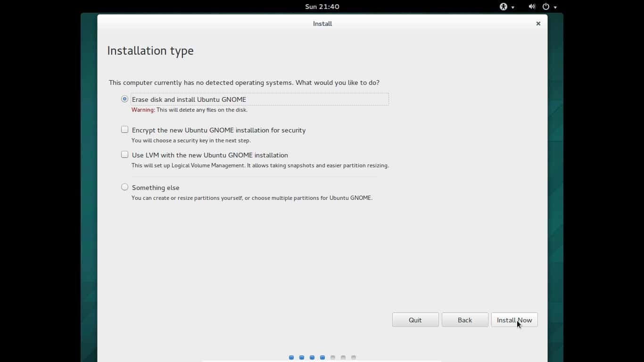Click the no detected operating systems question

tap(244, 82)
